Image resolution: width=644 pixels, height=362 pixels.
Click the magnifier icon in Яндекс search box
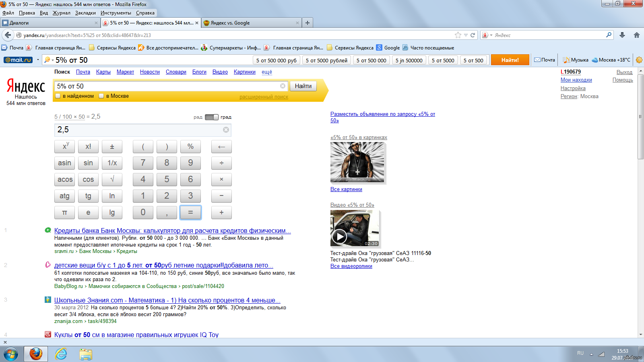tap(609, 35)
